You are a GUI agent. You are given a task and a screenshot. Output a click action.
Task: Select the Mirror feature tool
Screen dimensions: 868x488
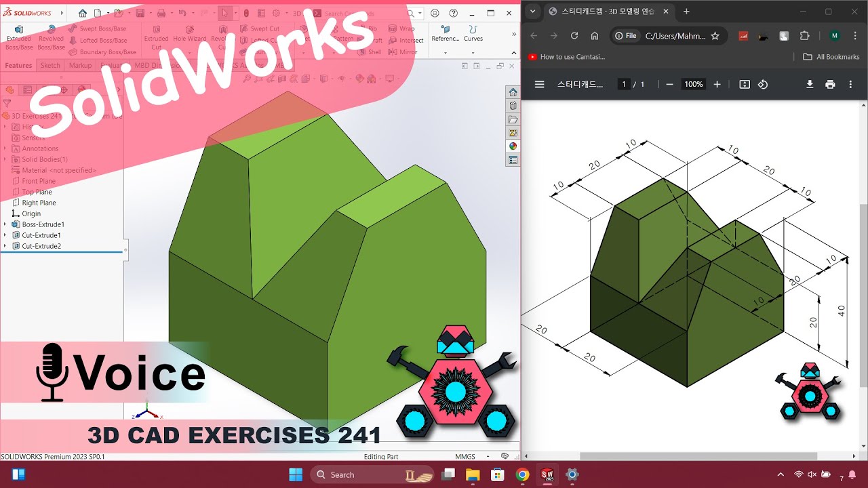click(403, 52)
